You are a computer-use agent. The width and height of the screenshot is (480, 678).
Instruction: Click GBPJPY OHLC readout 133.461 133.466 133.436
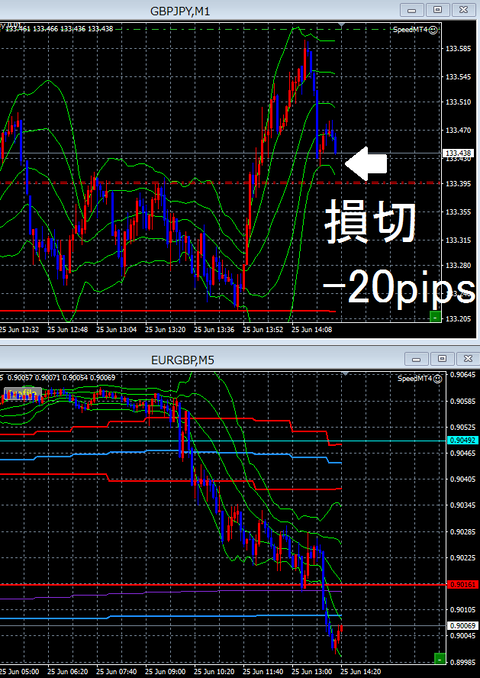click(x=46, y=29)
